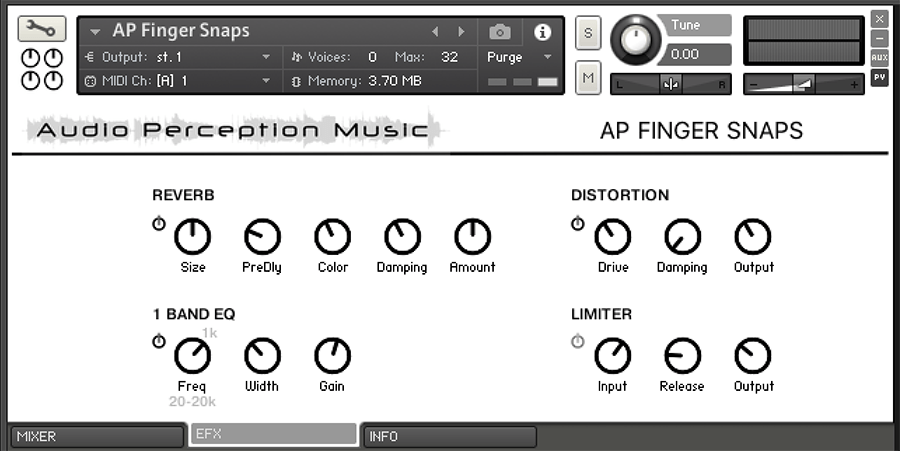900x451 pixels.
Task: Toggle the 1 Band EQ power switch
Action: (158, 341)
